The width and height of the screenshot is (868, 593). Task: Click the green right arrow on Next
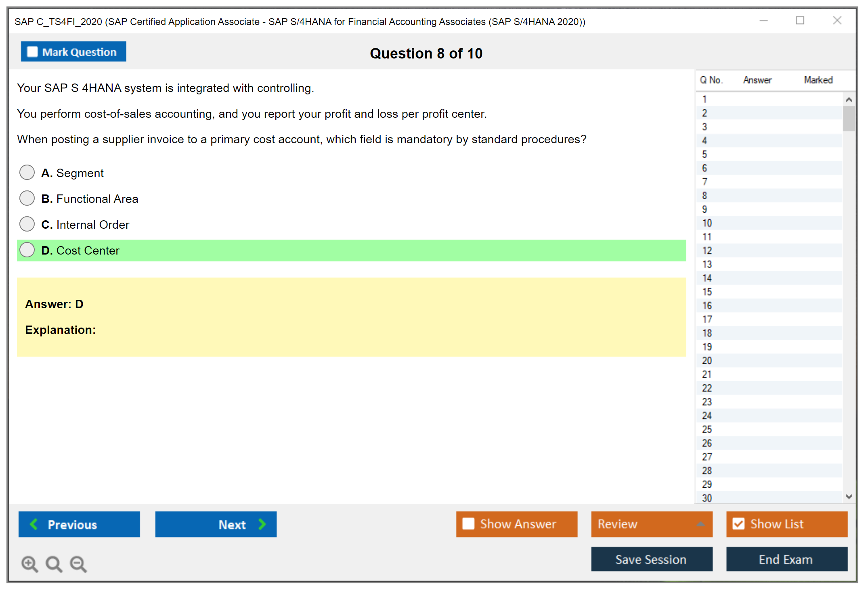[x=262, y=524]
